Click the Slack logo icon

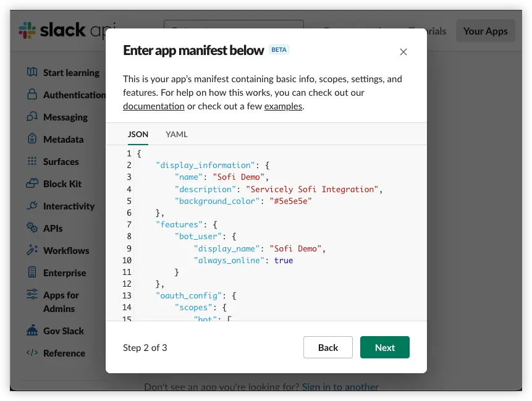pyautogui.click(x=27, y=30)
